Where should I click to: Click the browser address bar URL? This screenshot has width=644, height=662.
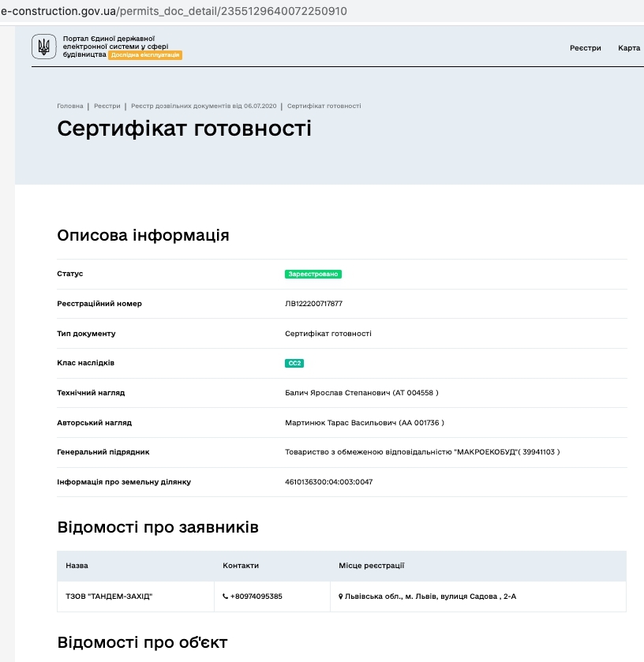coord(174,11)
